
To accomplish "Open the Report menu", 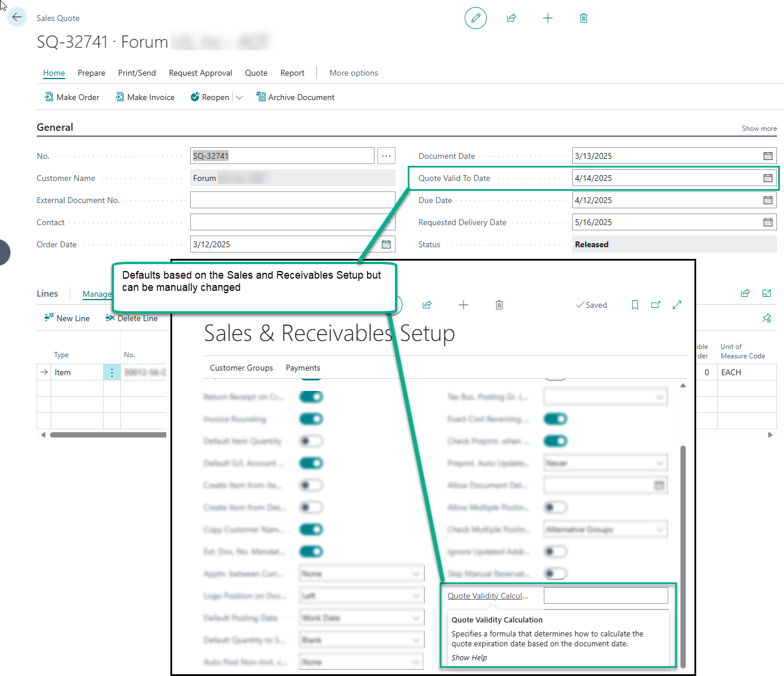I will (293, 73).
